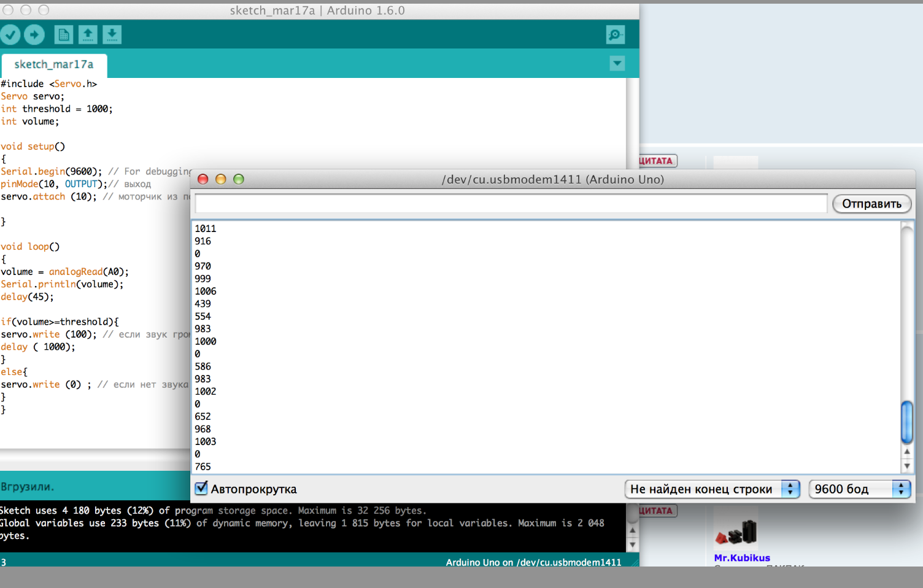The height and width of the screenshot is (588, 923).
Task: Toggle the Автопрокрутка autoscroll checkbox
Action: pos(201,489)
